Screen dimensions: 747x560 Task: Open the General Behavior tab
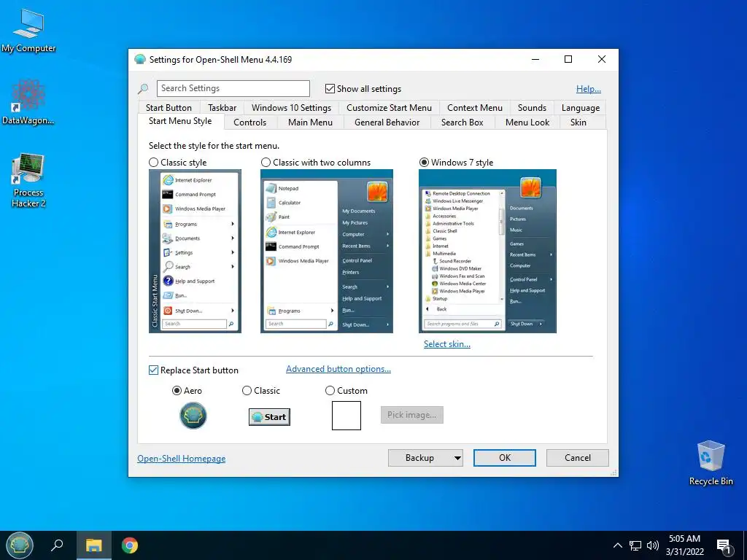tap(387, 122)
